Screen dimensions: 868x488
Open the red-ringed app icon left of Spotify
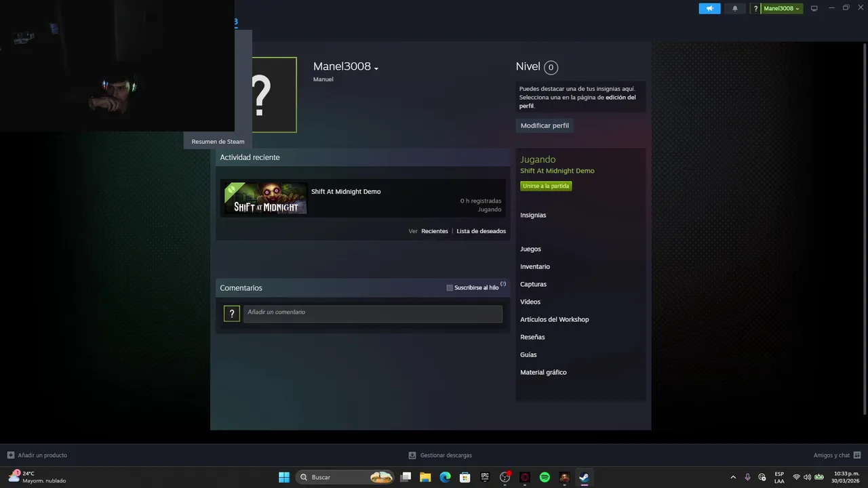[x=525, y=477]
